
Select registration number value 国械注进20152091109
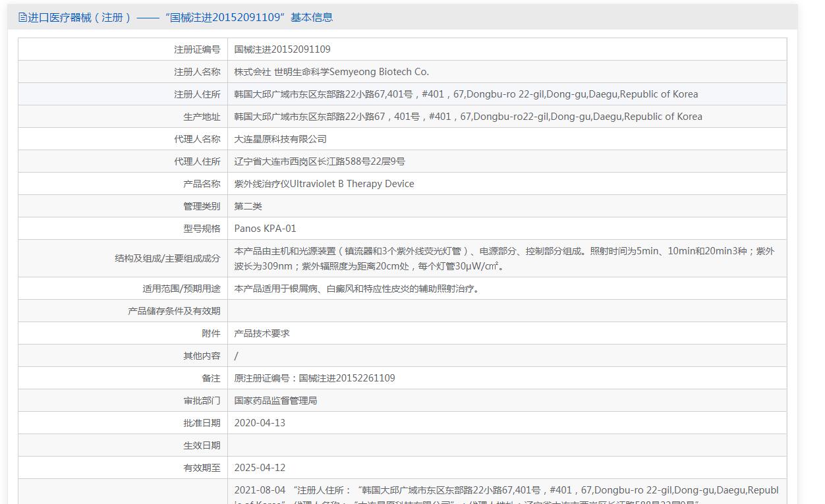point(283,49)
